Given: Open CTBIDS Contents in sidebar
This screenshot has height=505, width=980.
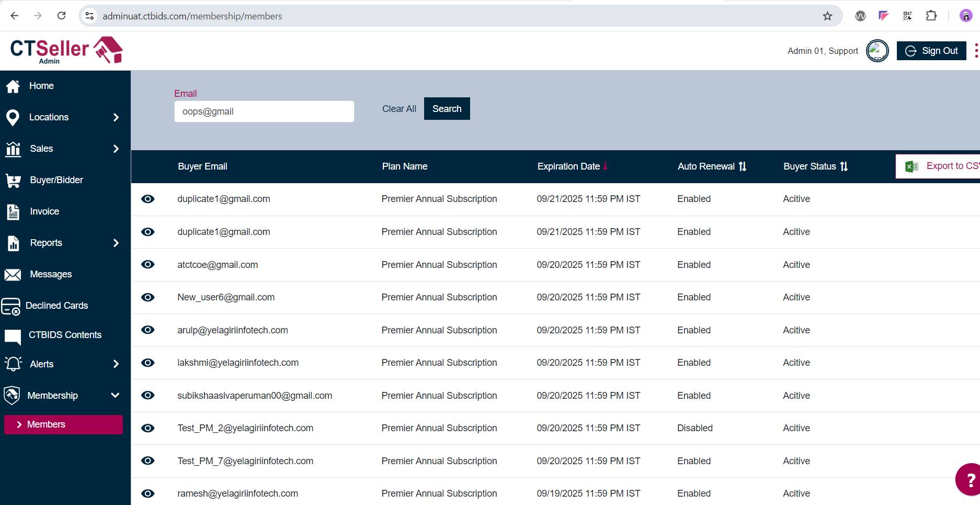Looking at the screenshot, I should click(x=65, y=335).
